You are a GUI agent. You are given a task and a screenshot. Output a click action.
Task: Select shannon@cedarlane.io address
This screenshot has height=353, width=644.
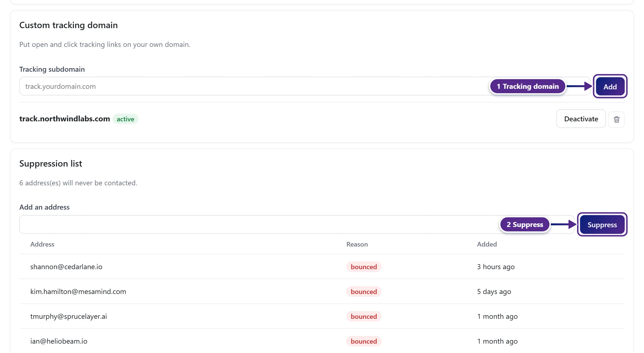coord(66,267)
